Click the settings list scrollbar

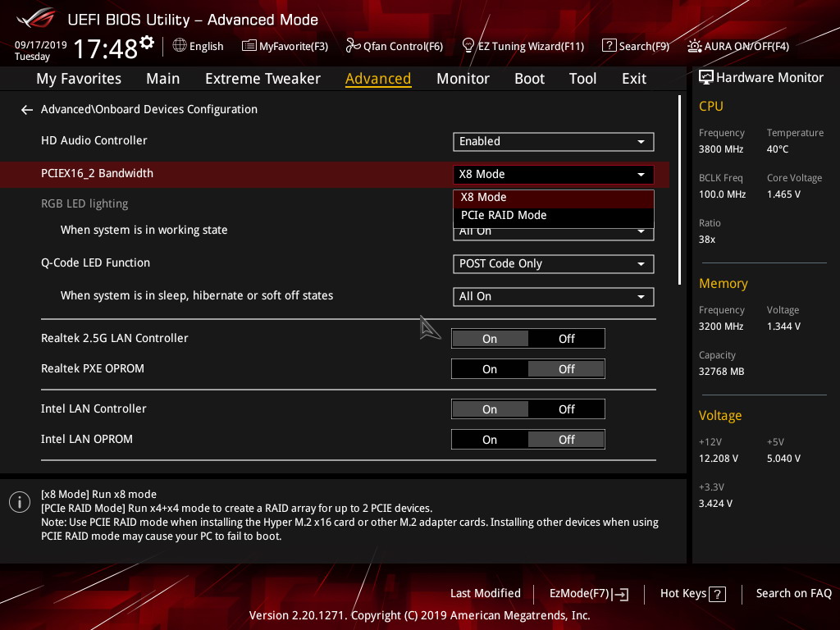pos(679,189)
